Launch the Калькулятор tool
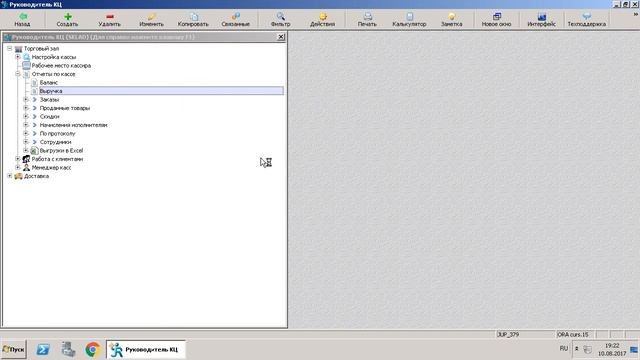Image resolution: width=640 pixels, height=360 pixels. (409, 19)
